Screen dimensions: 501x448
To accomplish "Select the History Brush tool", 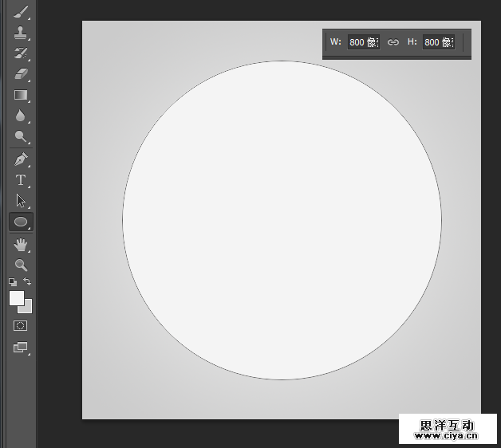I will coord(21,54).
